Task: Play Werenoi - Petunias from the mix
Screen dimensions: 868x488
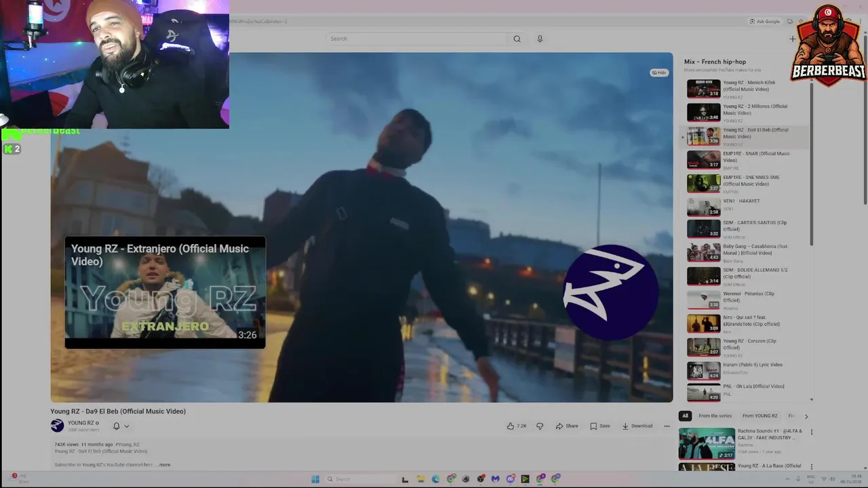Action: coord(746,300)
